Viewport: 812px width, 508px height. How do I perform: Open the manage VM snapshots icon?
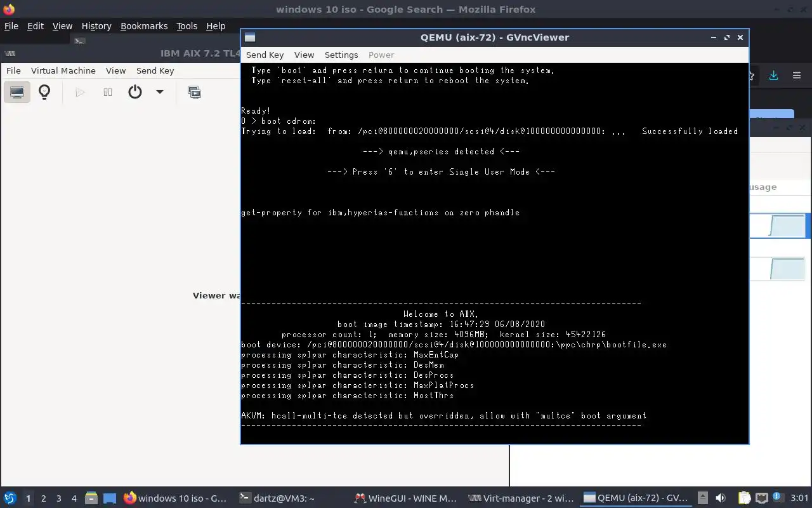[194, 92]
